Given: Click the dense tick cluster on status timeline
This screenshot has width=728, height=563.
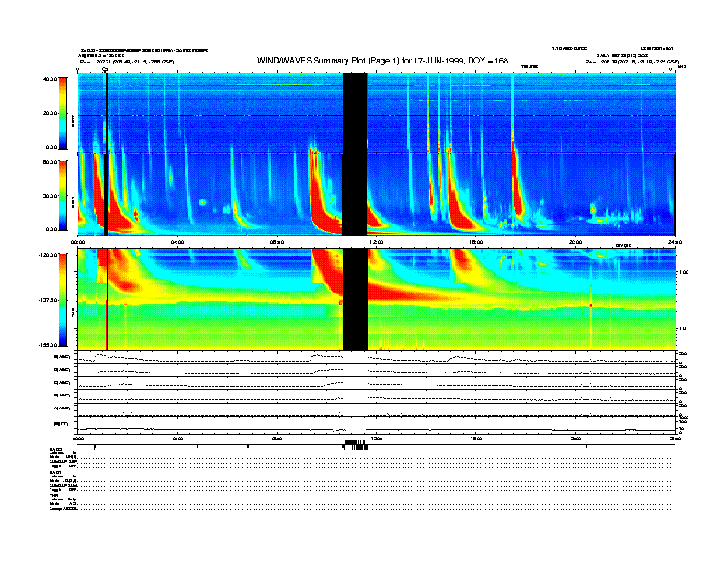Looking at the screenshot, I should [356, 444].
